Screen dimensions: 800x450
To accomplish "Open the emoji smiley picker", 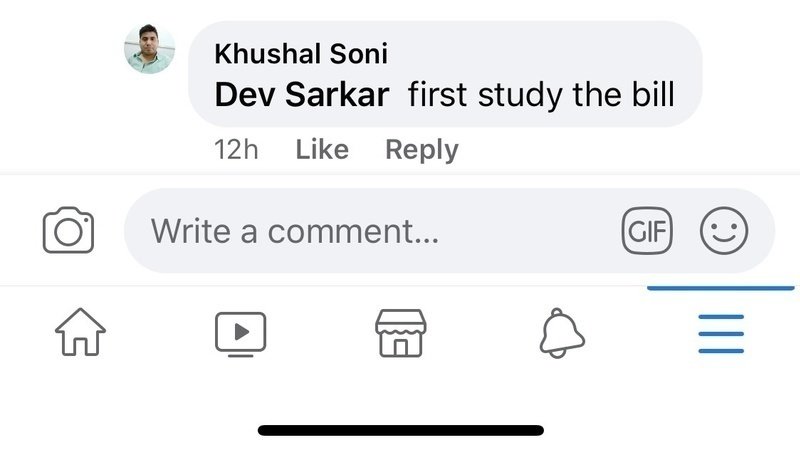I will (x=723, y=231).
